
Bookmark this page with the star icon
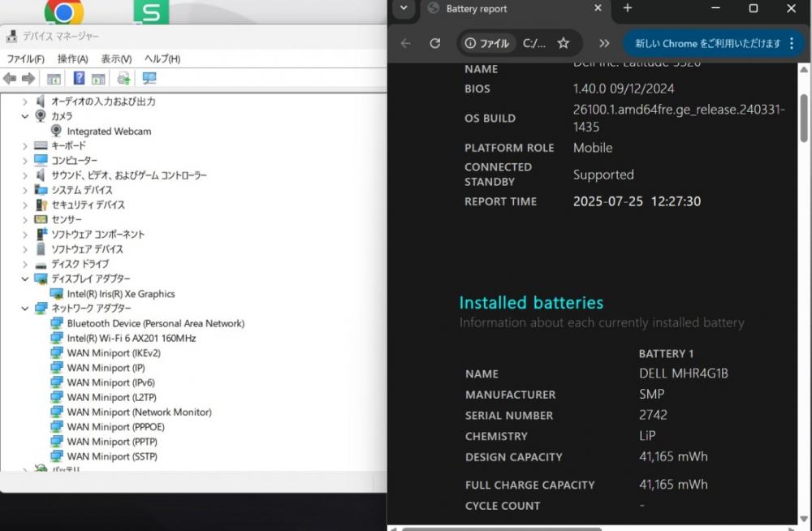click(x=563, y=44)
